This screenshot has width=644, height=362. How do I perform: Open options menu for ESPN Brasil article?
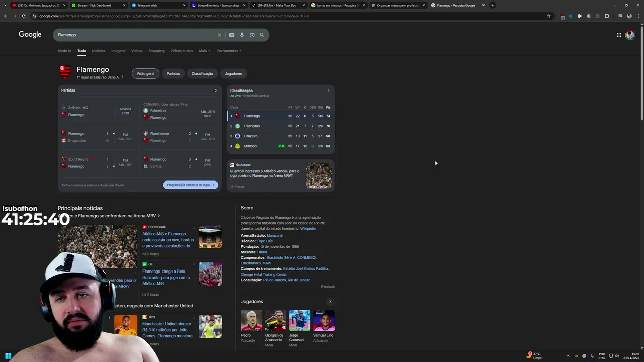194,227
